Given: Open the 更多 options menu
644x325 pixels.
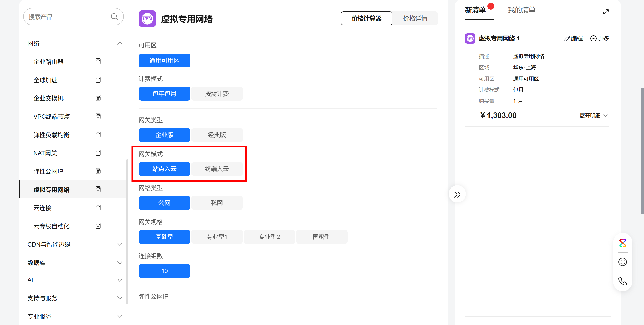Looking at the screenshot, I should tap(600, 38).
